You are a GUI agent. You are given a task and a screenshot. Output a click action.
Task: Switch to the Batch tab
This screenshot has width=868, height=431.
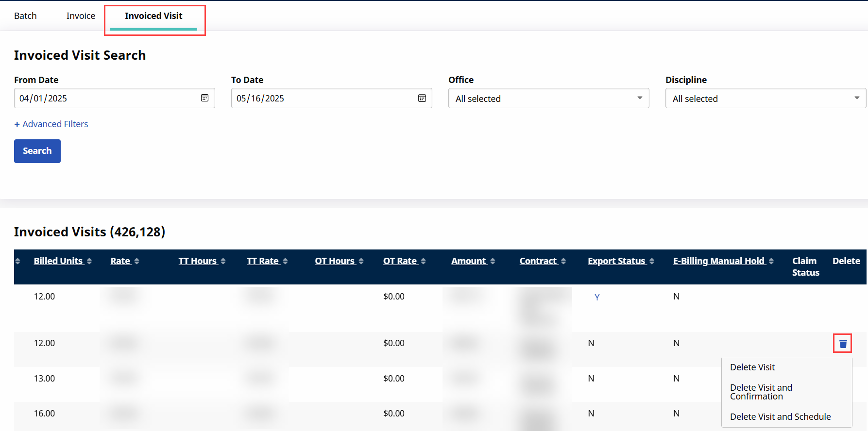click(25, 16)
